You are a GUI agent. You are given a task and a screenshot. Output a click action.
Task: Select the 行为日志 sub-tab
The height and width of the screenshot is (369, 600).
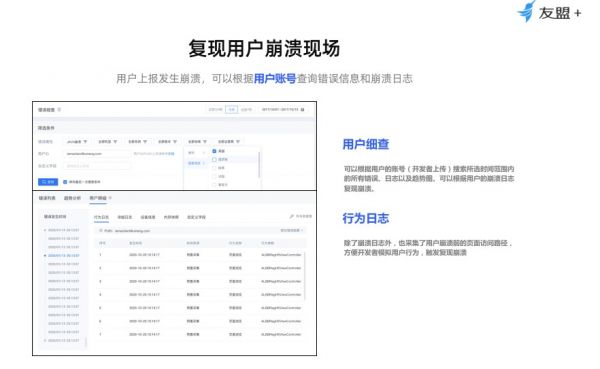click(101, 217)
